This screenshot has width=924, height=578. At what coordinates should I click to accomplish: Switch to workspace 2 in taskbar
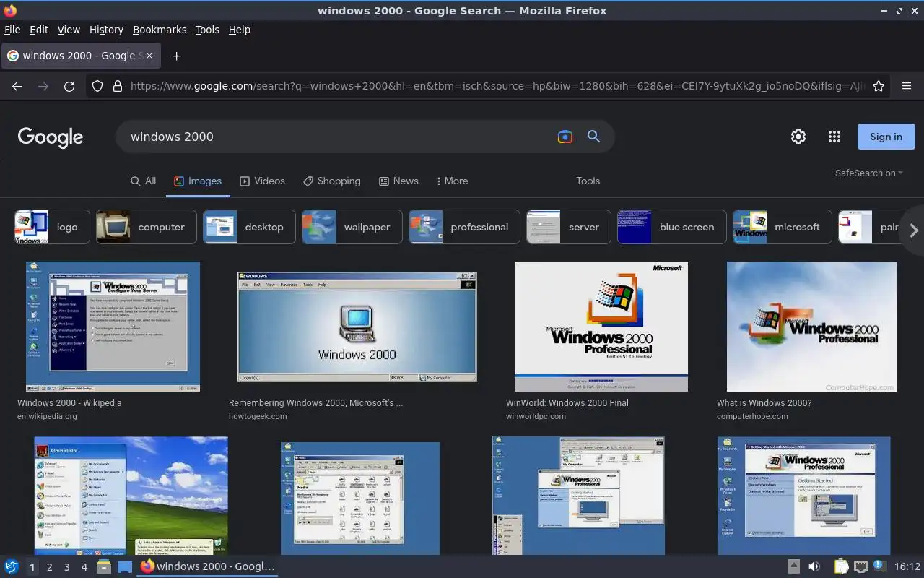49,567
